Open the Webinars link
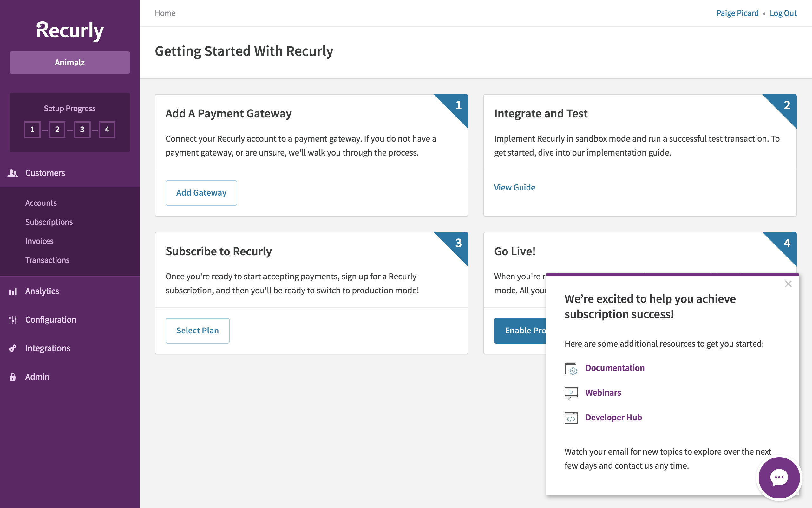This screenshot has width=812, height=508. pyautogui.click(x=603, y=393)
